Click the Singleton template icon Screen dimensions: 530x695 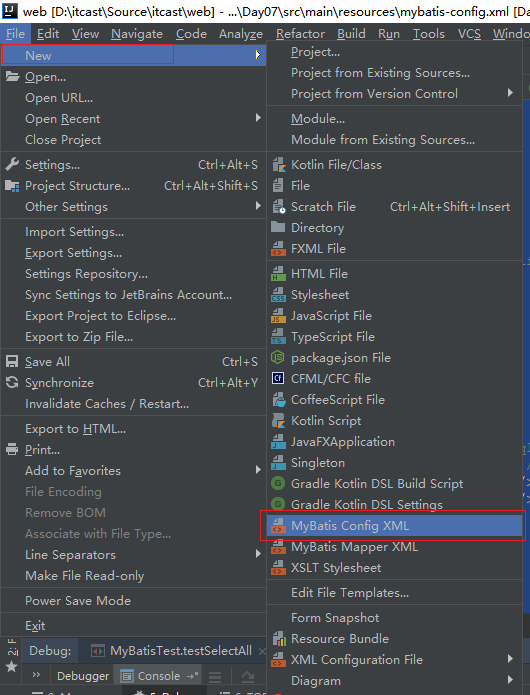pyautogui.click(x=278, y=462)
